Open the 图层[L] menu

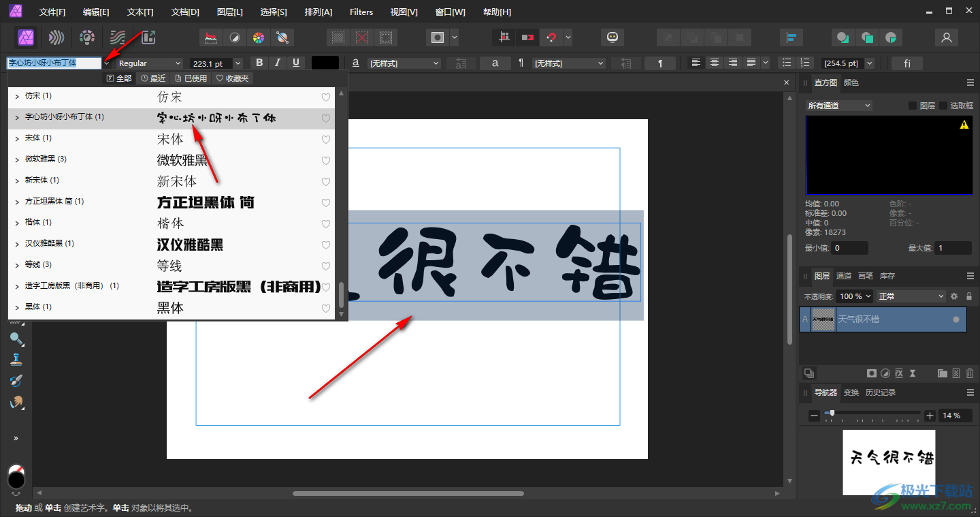tap(229, 12)
